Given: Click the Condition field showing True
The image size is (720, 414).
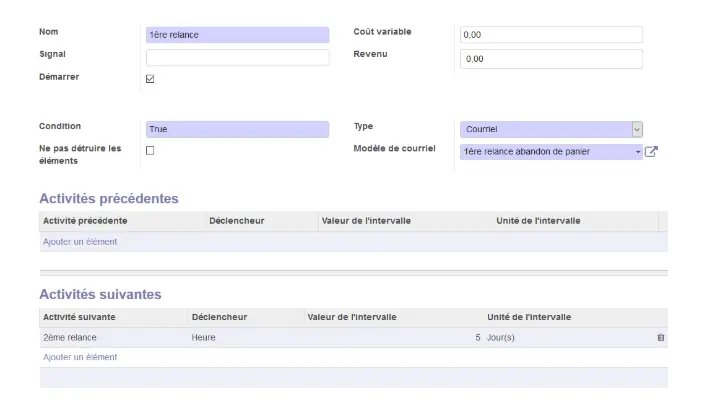Looking at the screenshot, I should [237, 129].
